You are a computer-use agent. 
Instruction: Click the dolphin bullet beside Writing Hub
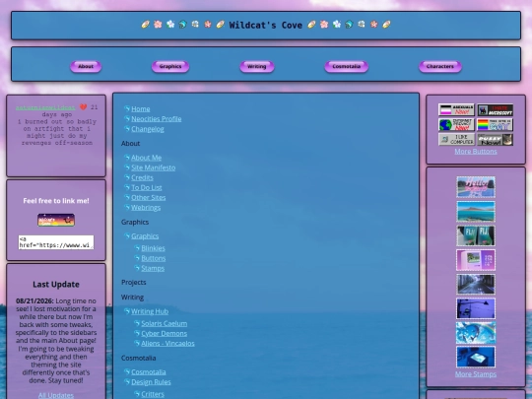(x=127, y=311)
